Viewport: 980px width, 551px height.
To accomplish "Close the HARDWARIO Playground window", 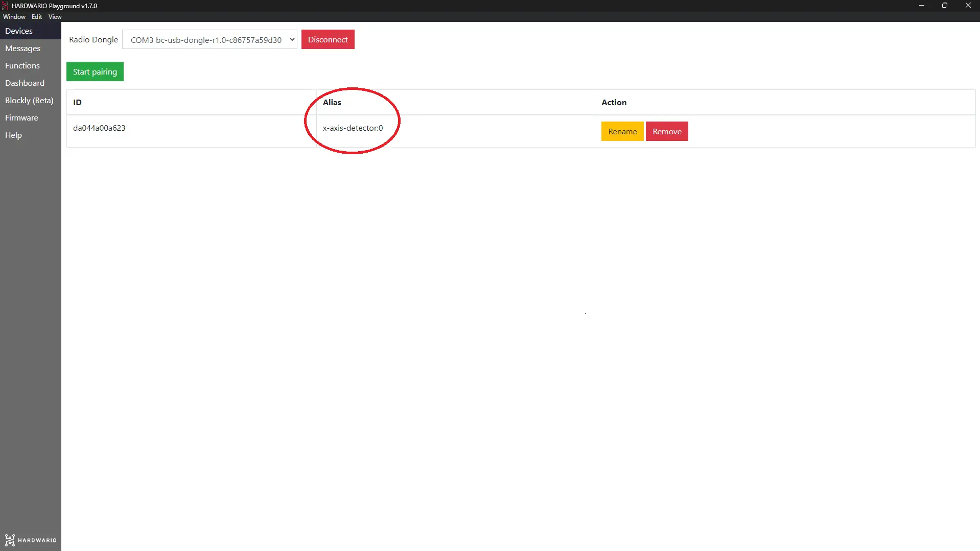I will (968, 6).
